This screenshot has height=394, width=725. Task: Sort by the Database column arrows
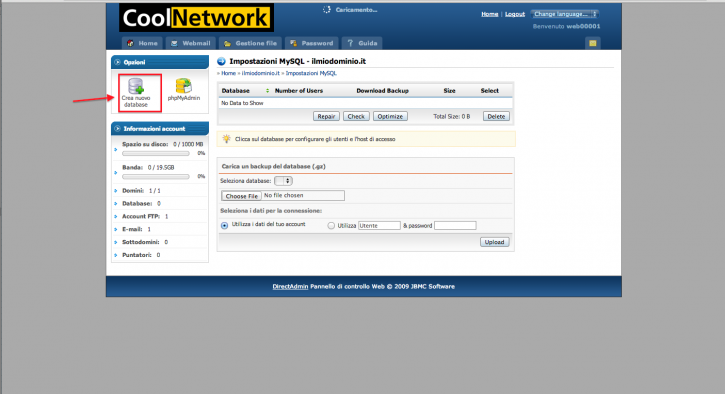click(x=267, y=91)
